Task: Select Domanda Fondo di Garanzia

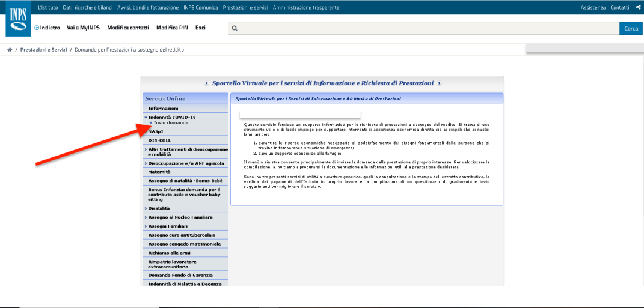Action: tap(185, 275)
